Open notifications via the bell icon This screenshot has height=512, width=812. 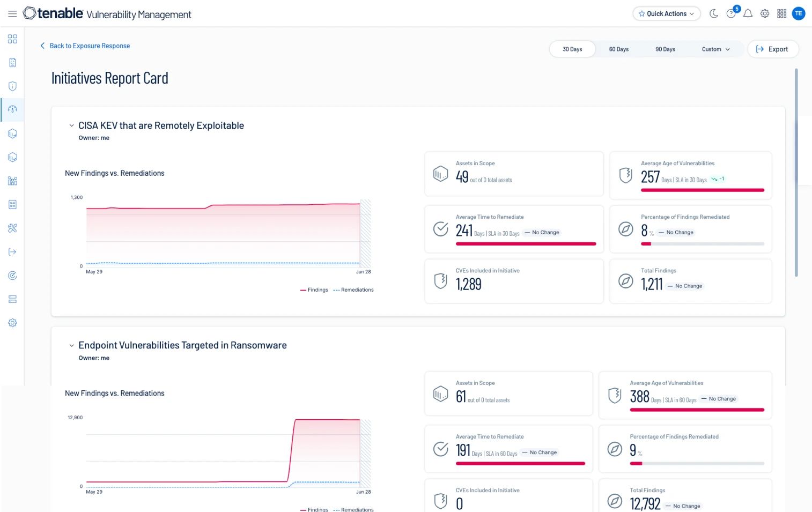click(748, 13)
